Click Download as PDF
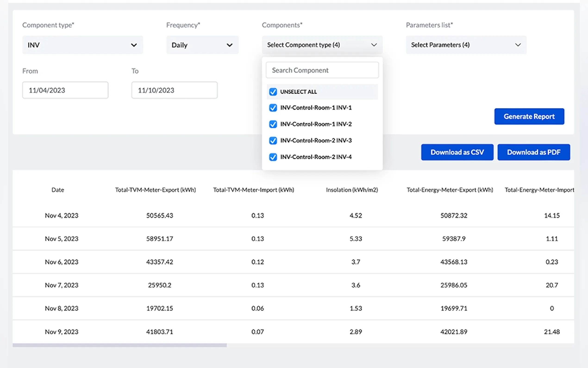This screenshot has height=368, width=588. coord(533,152)
